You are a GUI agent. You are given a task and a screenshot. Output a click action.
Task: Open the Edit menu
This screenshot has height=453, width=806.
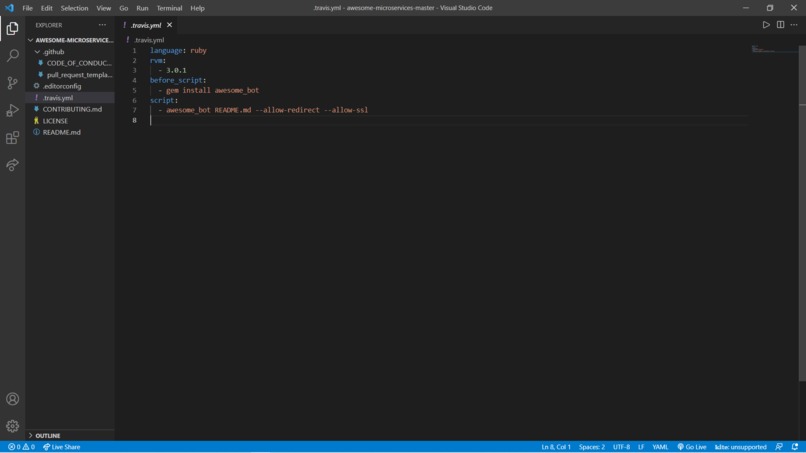coord(47,8)
